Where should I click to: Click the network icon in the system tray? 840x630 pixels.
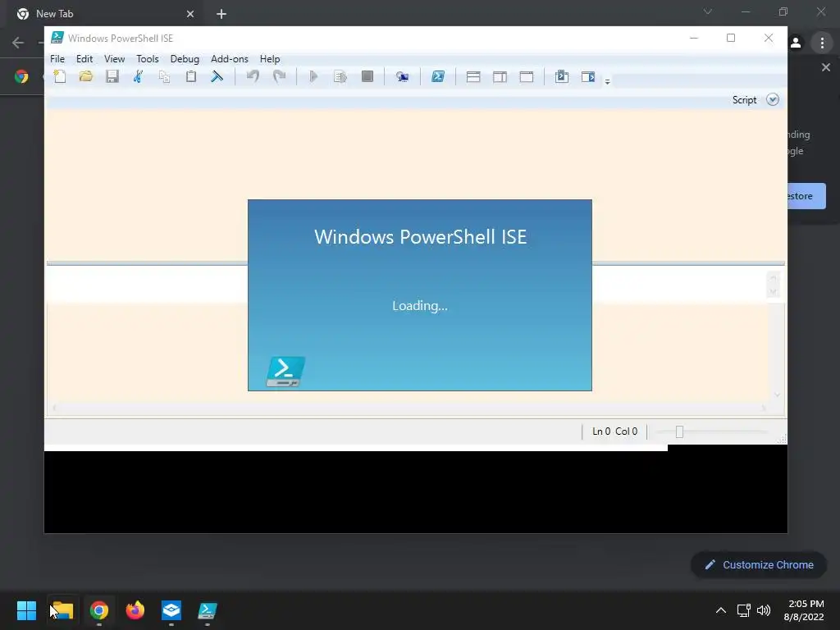click(x=743, y=610)
